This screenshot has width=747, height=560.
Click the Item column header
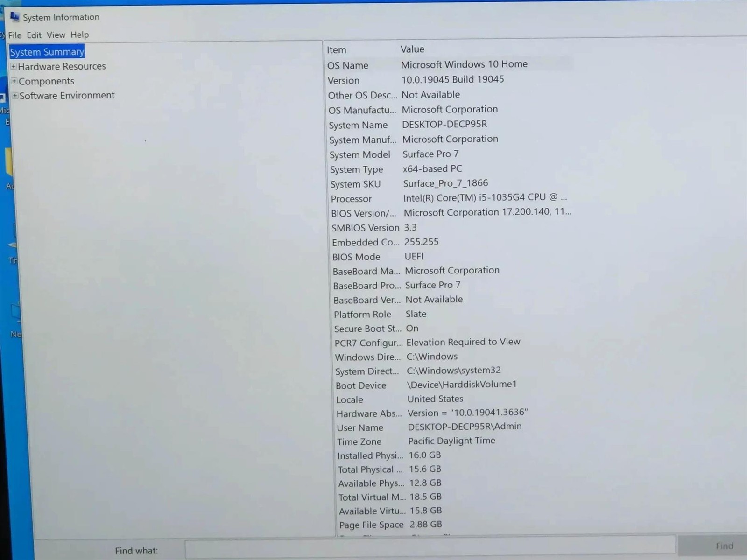click(336, 50)
